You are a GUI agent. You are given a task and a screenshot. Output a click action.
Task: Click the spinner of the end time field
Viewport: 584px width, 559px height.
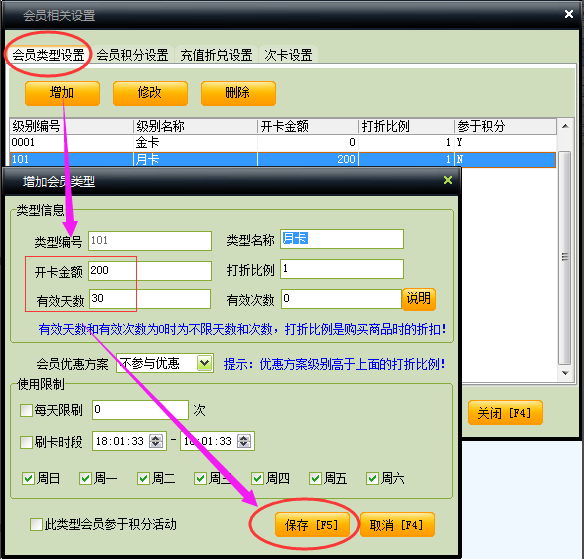tap(244, 441)
